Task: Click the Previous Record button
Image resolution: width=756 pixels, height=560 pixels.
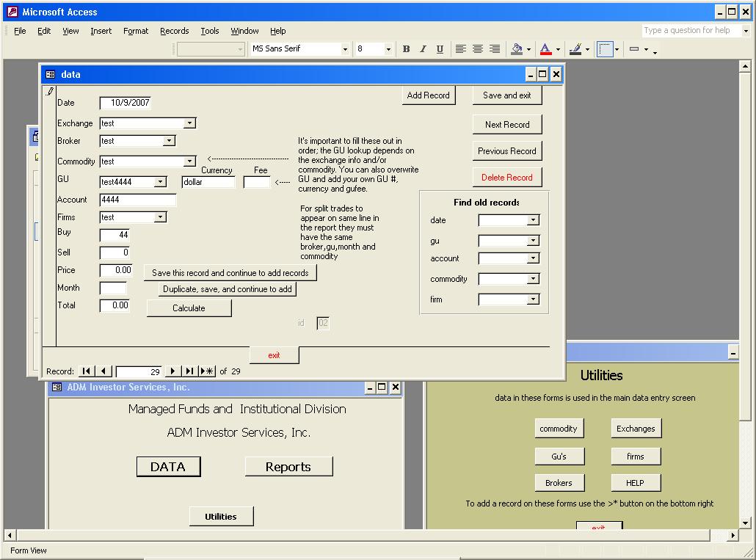Action: (x=507, y=151)
